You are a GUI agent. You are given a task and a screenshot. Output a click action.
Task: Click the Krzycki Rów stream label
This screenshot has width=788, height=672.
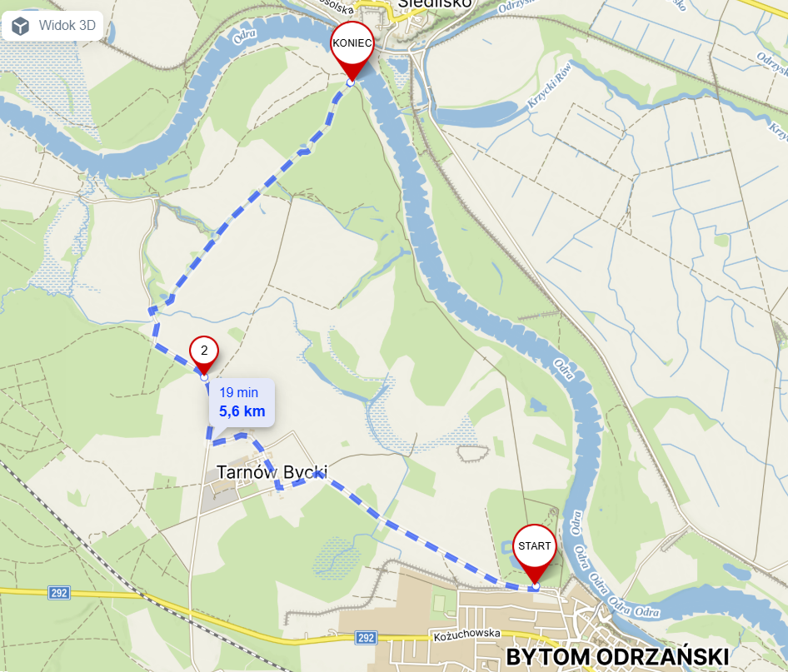[x=549, y=85]
